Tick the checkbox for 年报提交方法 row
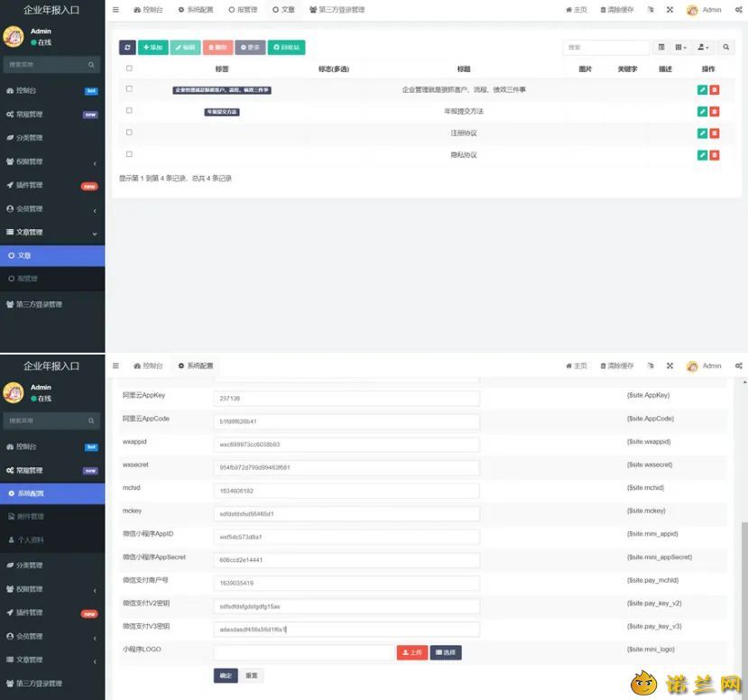Screen dimensions: 748x700 129,110
